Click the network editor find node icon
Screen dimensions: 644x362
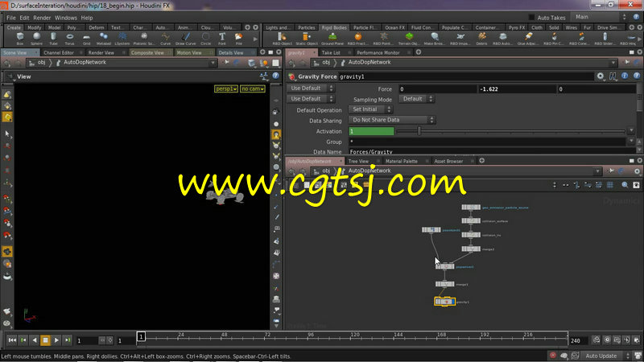[x=625, y=185]
